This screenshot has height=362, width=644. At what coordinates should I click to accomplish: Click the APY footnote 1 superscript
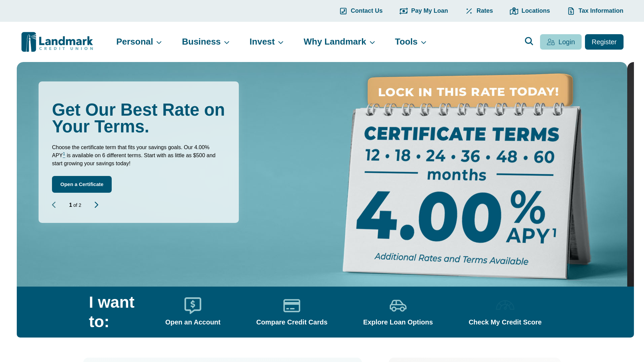64,154
